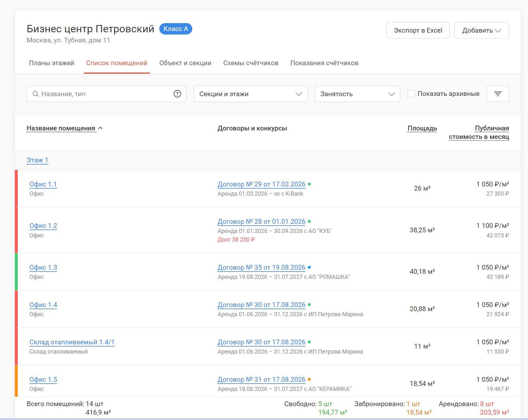Select the Список помещений tab
528x420 pixels.
(117, 63)
